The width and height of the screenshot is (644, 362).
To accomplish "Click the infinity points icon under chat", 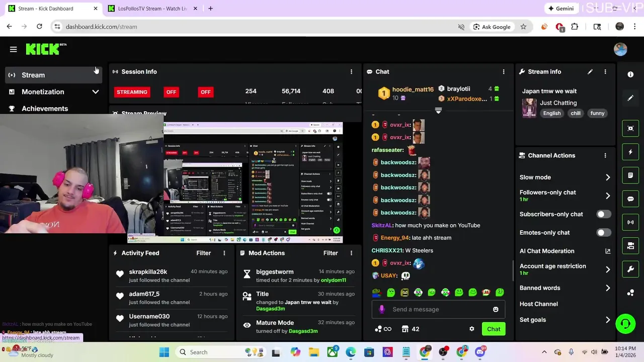I will coord(383,329).
